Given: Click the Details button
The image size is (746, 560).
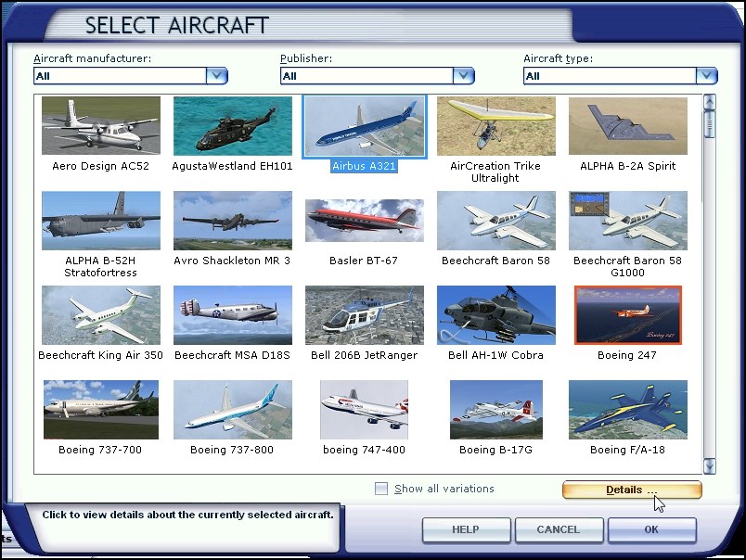Looking at the screenshot, I should click(x=631, y=490).
